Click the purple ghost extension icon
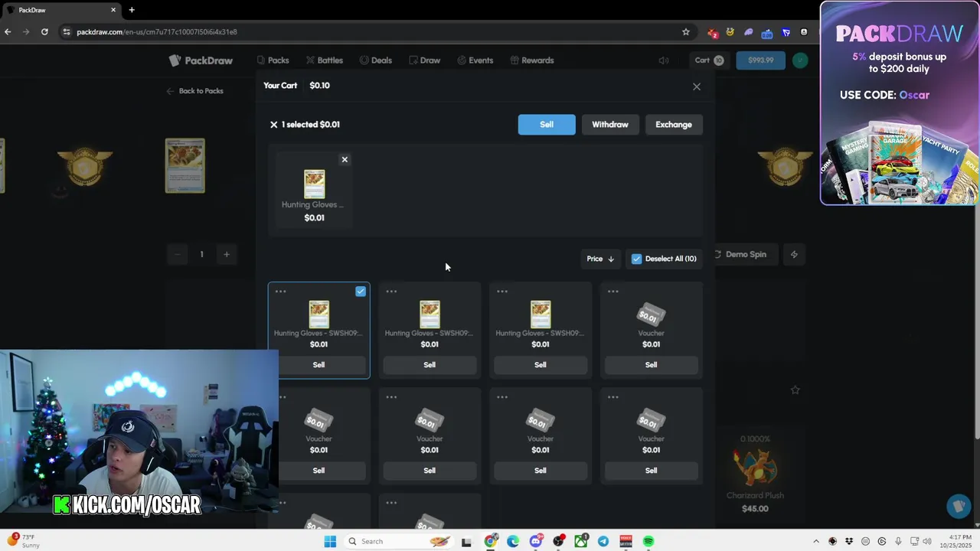 tap(749, 32)
